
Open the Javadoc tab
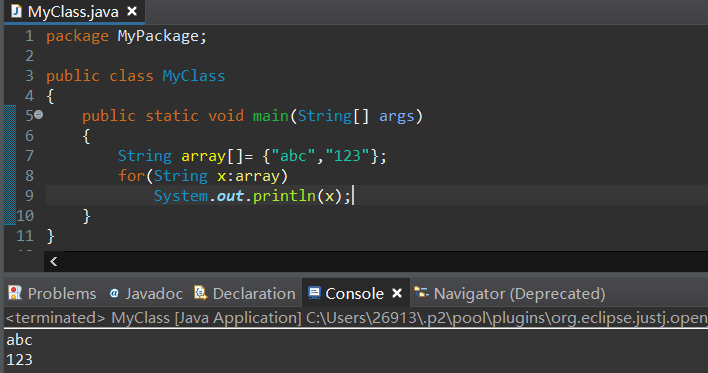coord(146,294)
